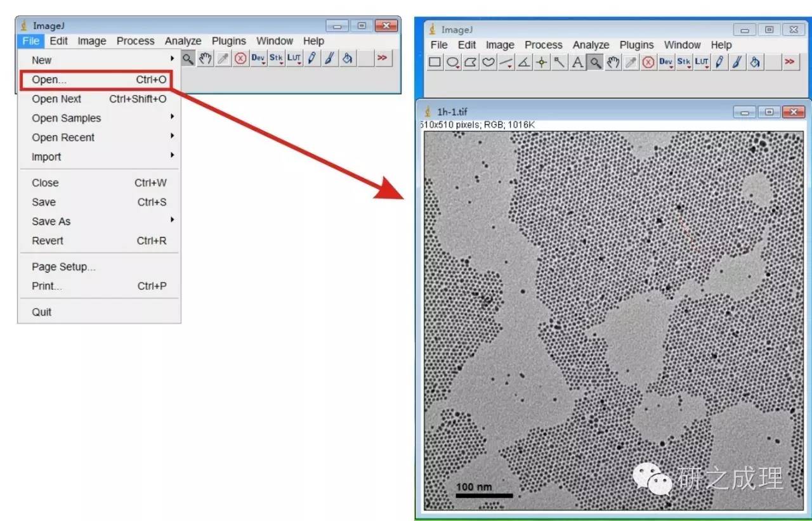
Task: Choose Save from the File menu
Action: point(100,202)
